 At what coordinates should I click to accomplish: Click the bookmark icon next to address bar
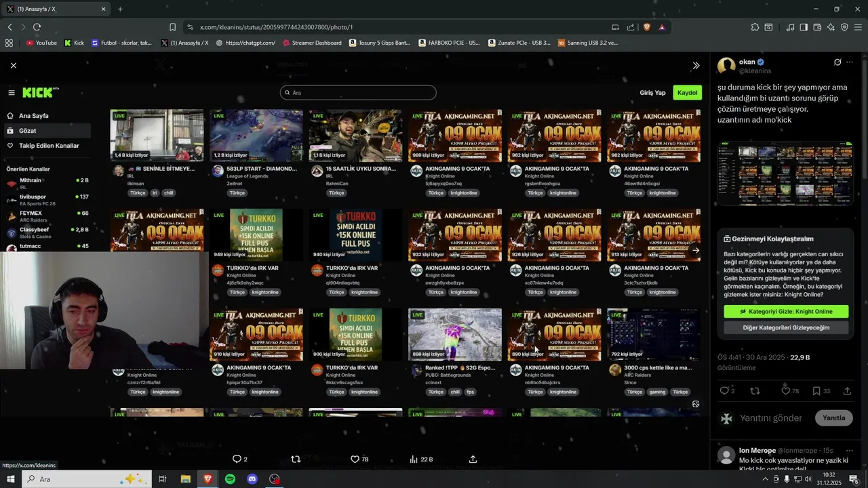tap(172, 27)
